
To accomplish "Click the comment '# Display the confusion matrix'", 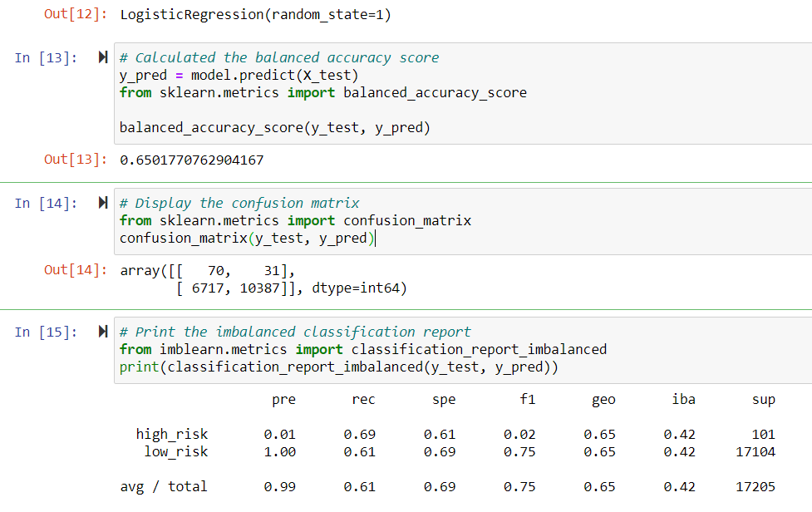I will coord(239,203).
